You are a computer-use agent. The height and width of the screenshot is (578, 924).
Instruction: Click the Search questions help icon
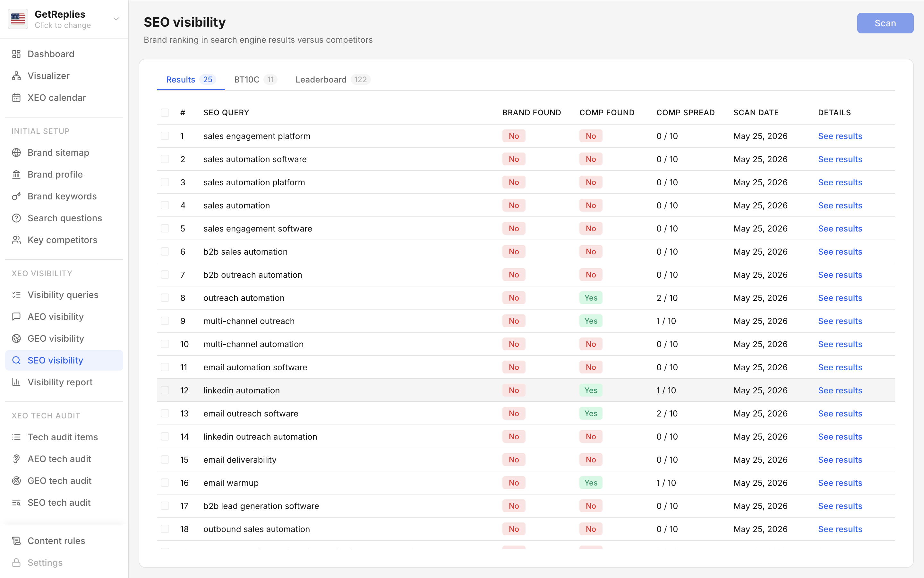point(16,218)
